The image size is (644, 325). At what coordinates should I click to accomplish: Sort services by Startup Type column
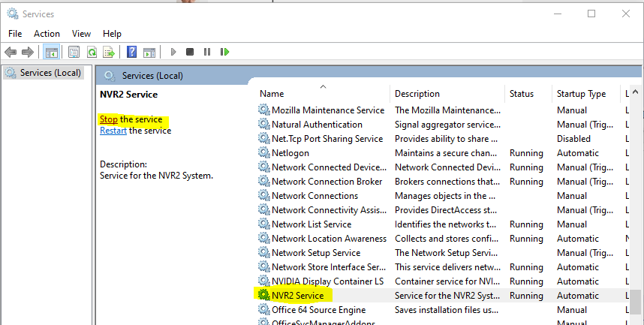(x=581, y=94)
